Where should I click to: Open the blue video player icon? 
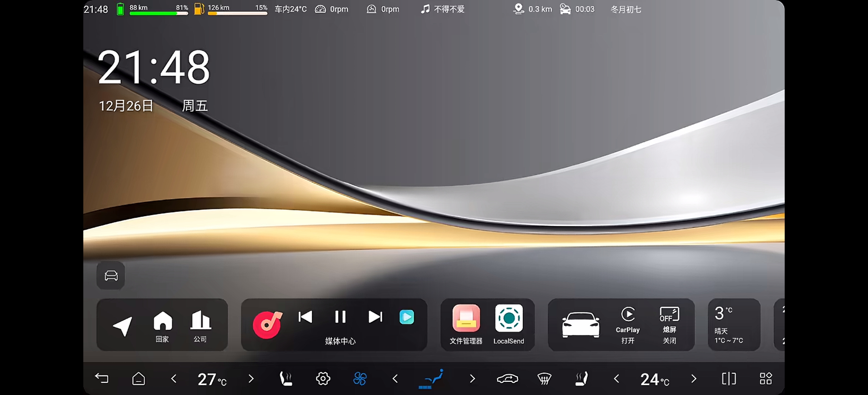(x=406, y=317)
